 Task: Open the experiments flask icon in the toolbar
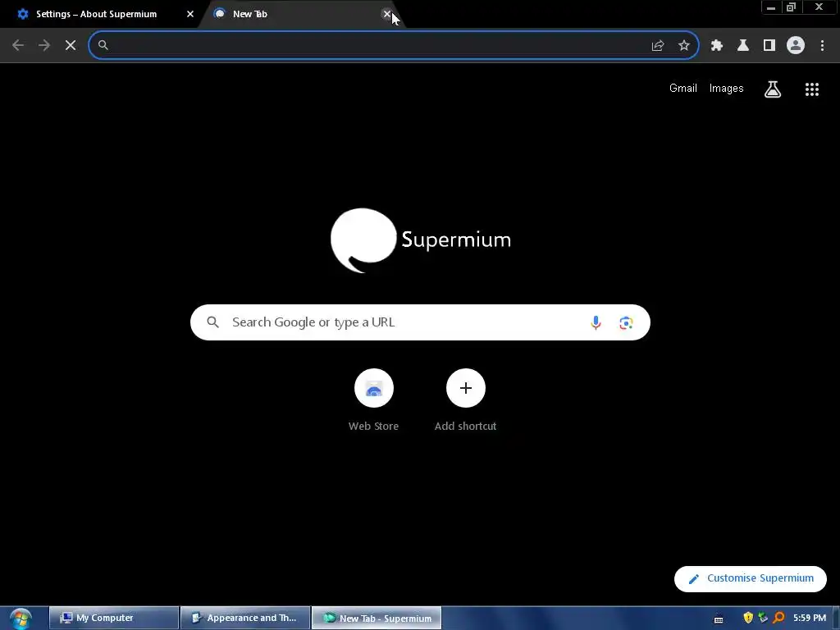pos(743,46)
